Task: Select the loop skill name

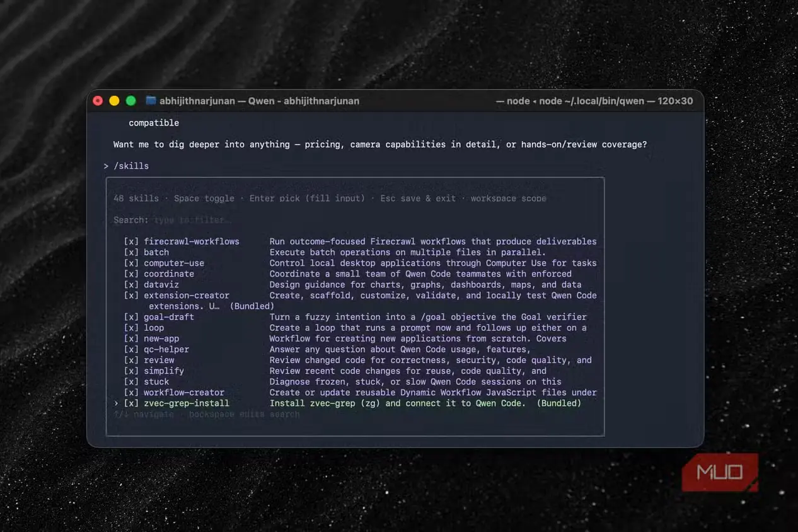Action: pos(154,328)
